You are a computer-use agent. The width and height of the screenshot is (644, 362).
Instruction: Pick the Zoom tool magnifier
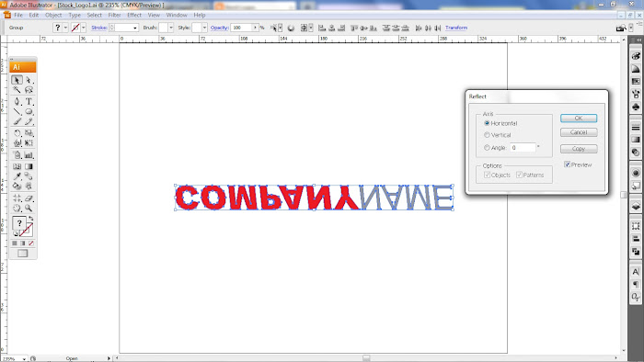(29, 208)
